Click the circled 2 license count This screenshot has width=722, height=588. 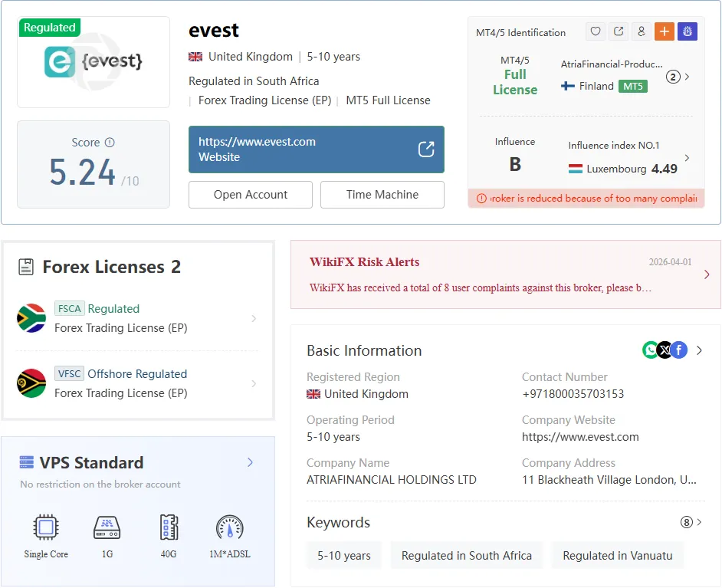[x=673, y=77]
